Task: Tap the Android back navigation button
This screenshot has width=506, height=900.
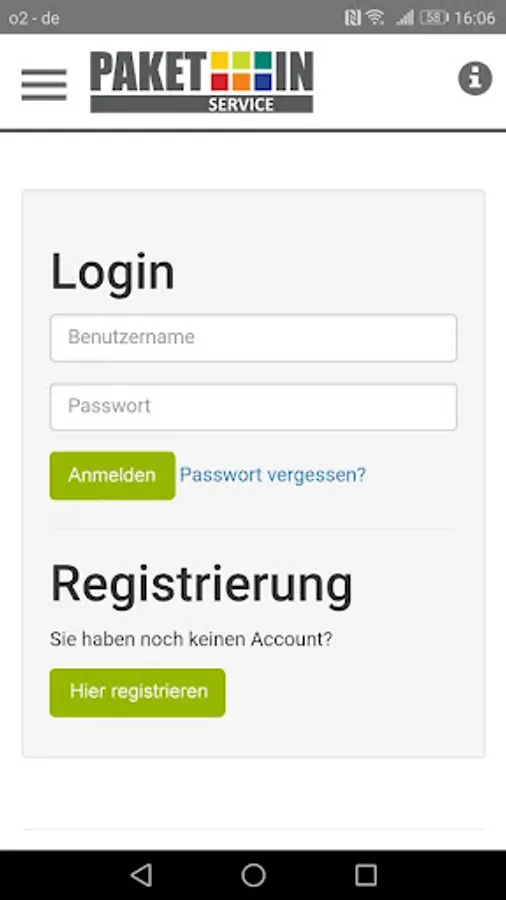Action: 141,875
